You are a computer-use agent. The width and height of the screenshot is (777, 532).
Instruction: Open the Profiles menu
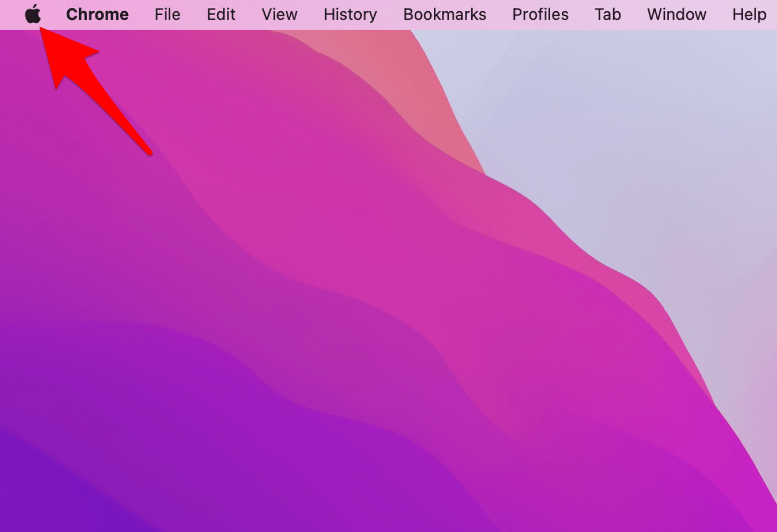pyautogui.click(x=540, y=14)
